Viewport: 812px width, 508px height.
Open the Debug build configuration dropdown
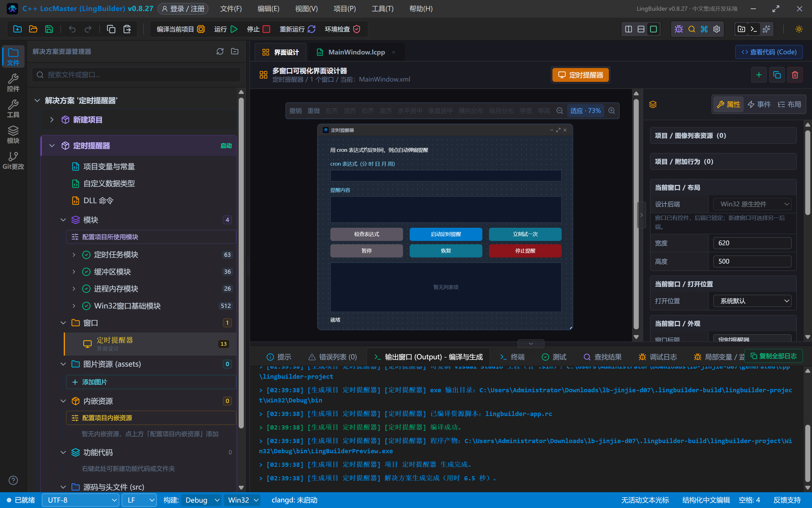pyautogui.click(x=201, y=500)
